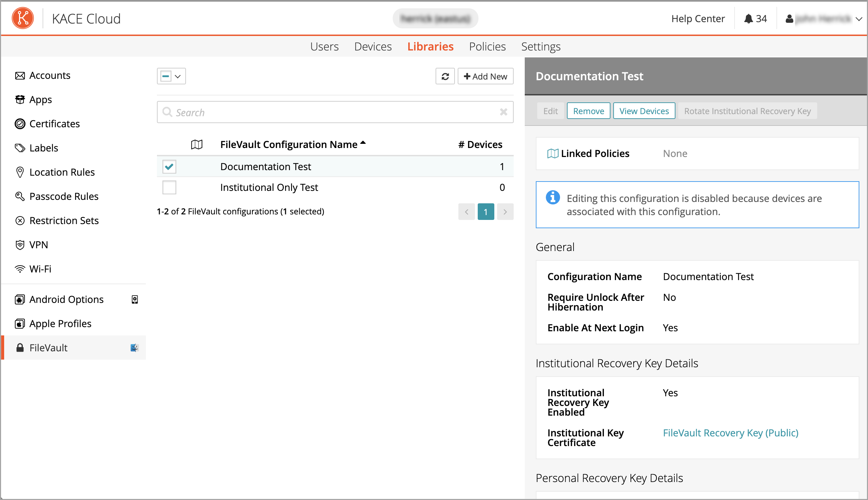Toggle the select-all checkbox in toolbar

[x=166, y=76]
